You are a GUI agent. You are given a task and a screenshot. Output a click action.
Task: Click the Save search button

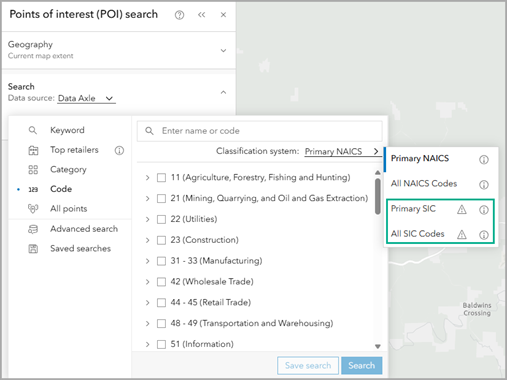[308, 366]
